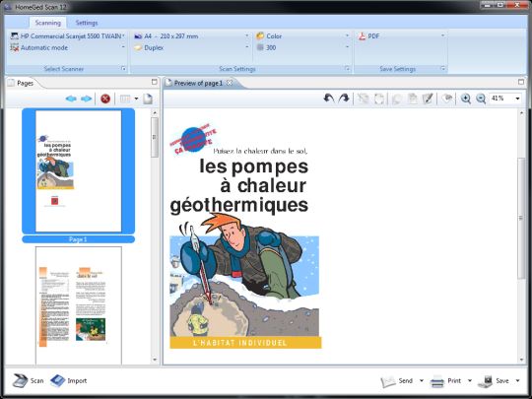Click the red delete page icon
532x399 pixels.
105,100
